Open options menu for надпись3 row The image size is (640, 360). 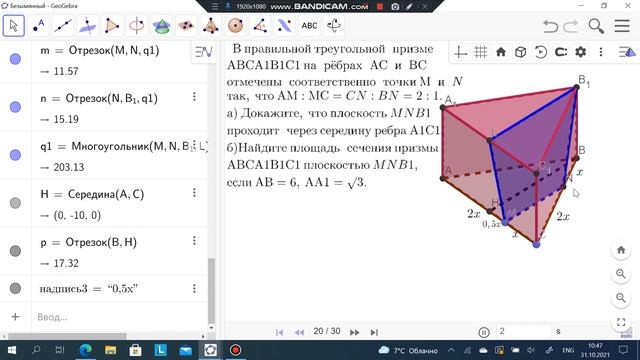point(194,289)
